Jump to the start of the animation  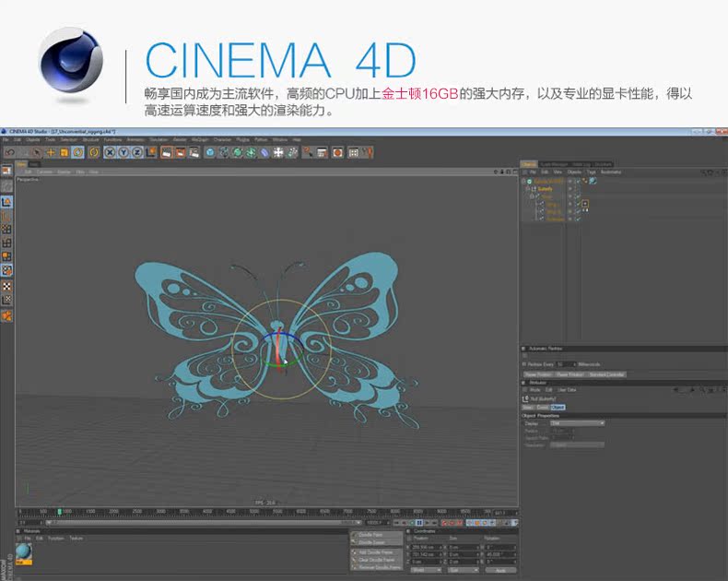(x=395, y=523)
